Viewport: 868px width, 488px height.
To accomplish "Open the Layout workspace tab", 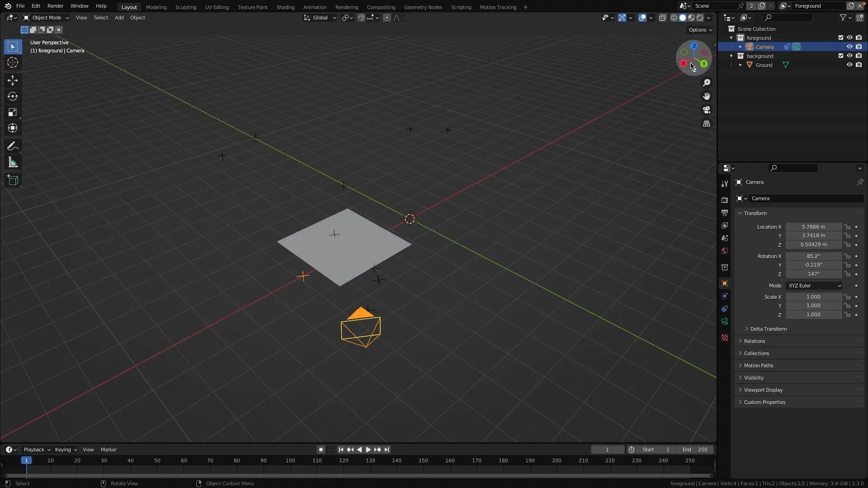I will click(129, 7).
